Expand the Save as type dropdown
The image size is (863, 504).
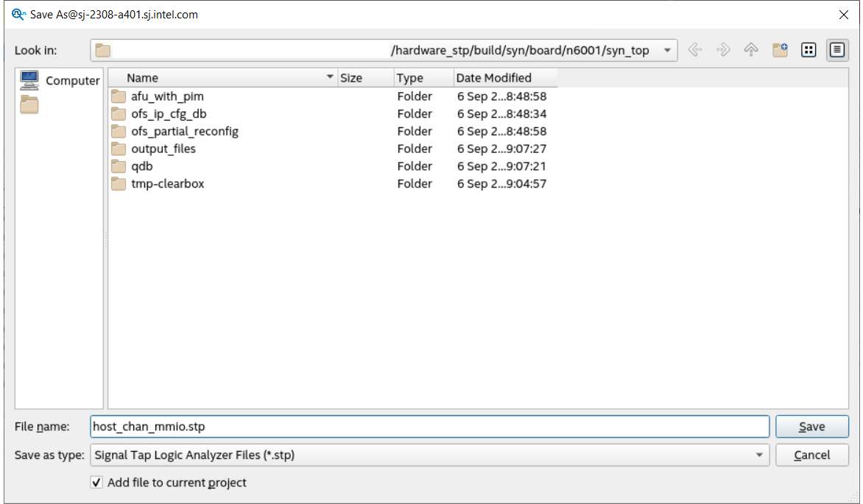coord(759,455)
